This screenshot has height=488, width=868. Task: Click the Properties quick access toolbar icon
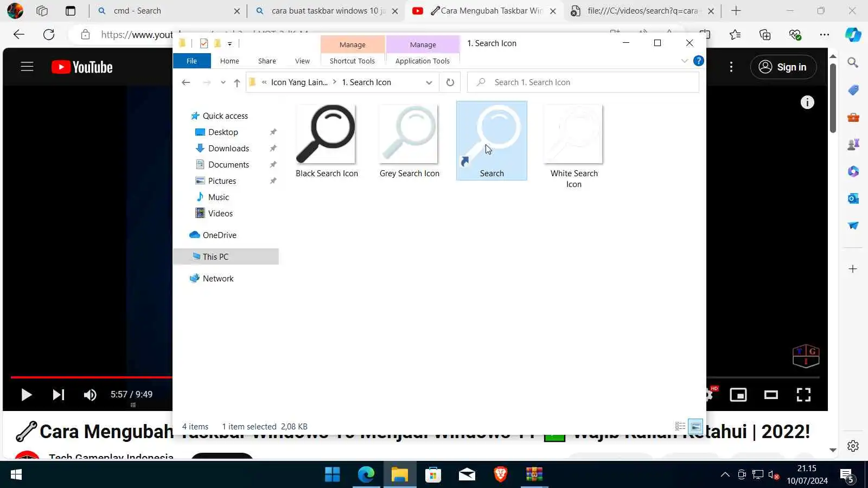204,43
